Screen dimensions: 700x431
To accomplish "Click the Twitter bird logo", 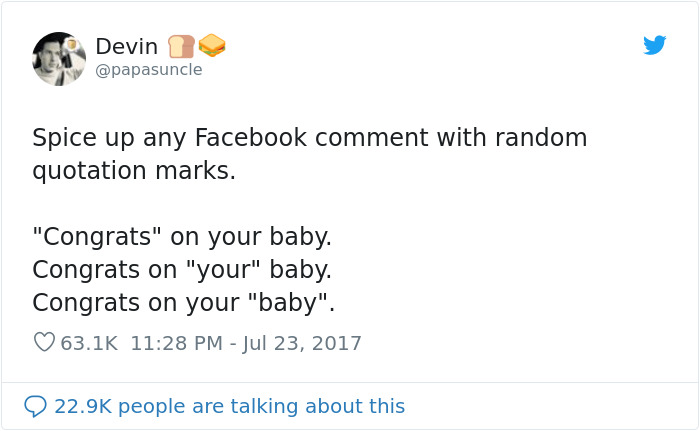I will (x=654, y=45).
